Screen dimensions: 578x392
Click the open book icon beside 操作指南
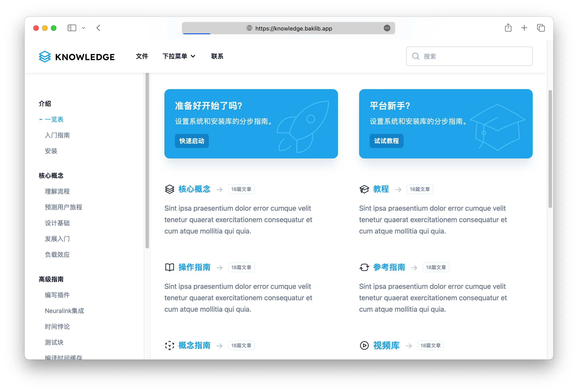(170, 267)
